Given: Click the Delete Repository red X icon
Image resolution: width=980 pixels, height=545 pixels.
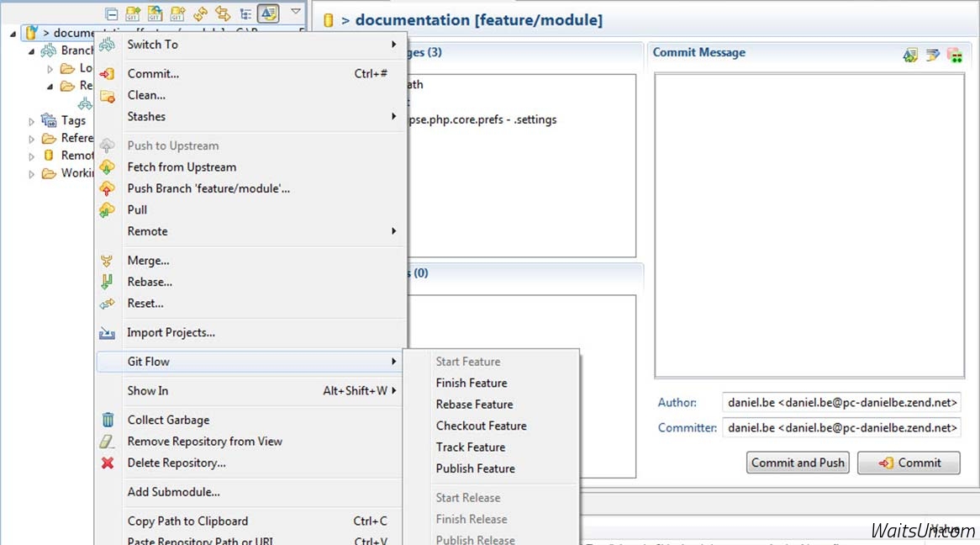Looking at the screenshot, I should [x=108, y=463].
